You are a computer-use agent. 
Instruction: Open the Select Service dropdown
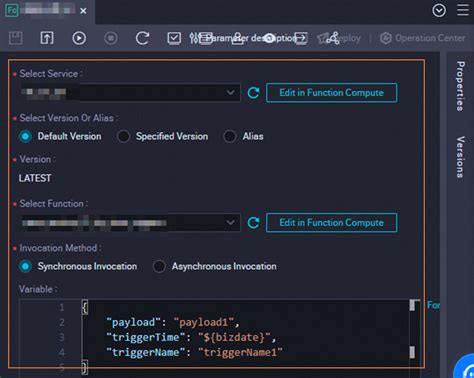(130, 92)
